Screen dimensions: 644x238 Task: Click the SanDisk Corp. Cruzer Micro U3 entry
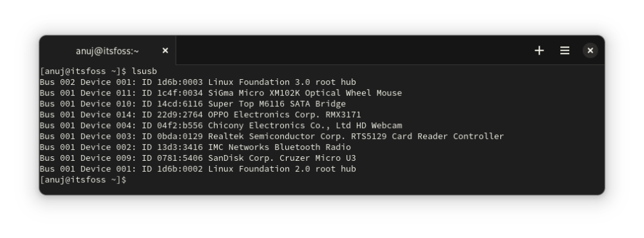pyautogui.click(x=282, y=158)
